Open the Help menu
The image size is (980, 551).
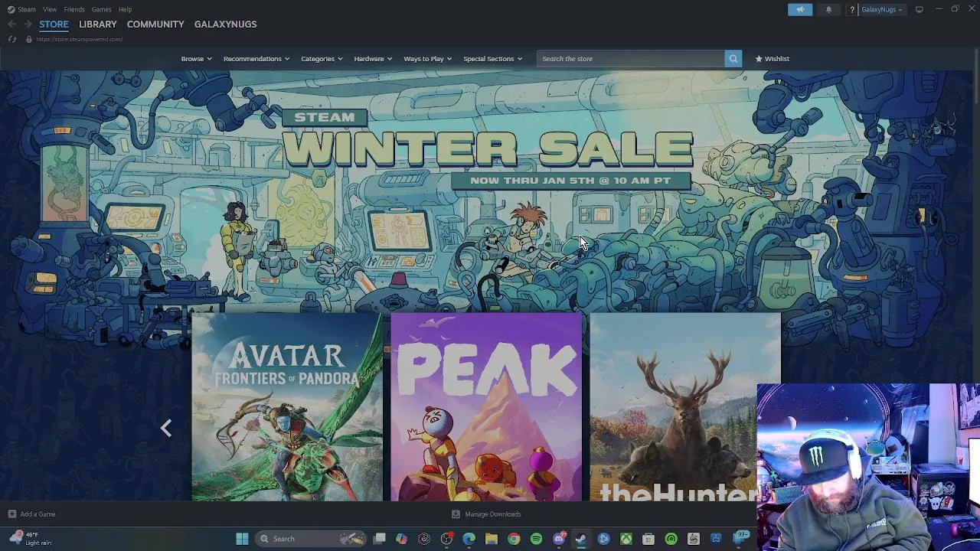(125, 9)
